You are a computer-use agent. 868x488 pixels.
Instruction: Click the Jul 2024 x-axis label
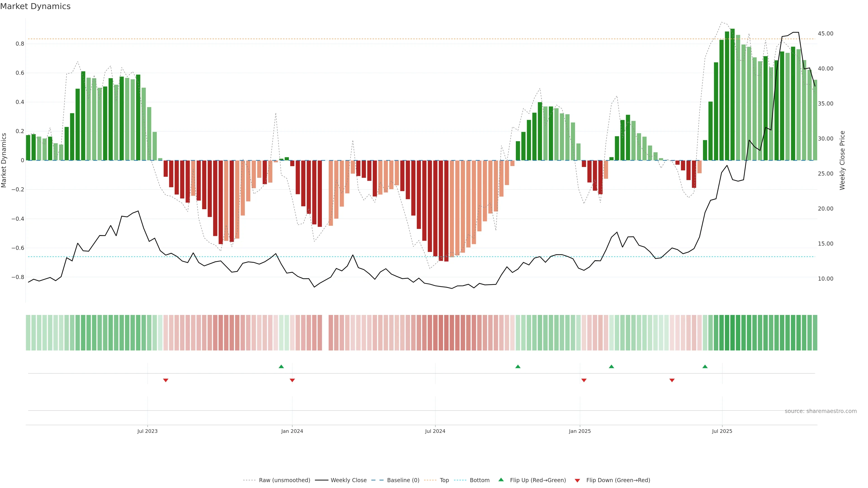point(435,431)
